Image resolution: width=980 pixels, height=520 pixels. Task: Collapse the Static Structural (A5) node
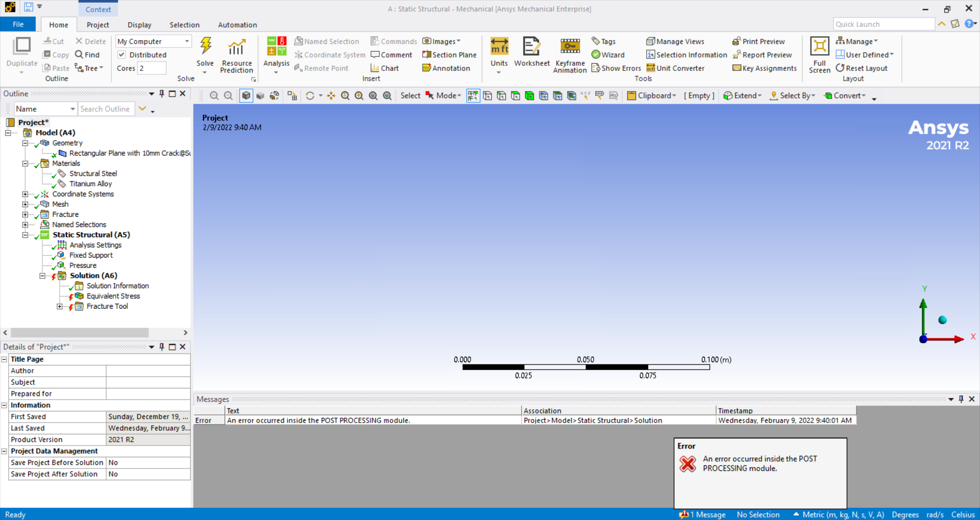click(x=25, y=235)
